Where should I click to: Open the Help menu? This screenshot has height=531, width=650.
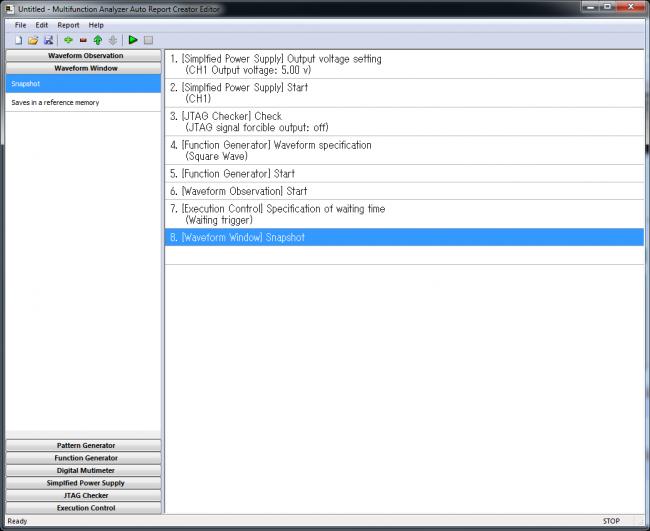point(96,25)
